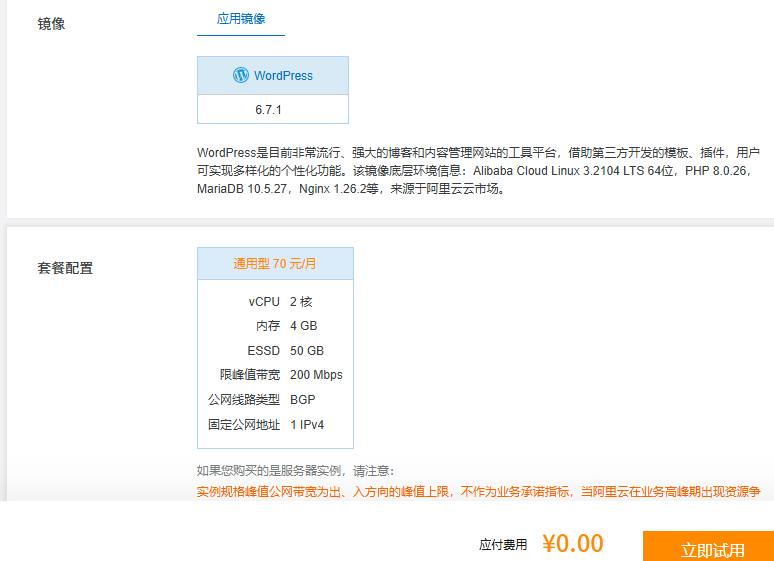Switch to the 应用镜像 tab
774x561 pixels.
(241, 19)
